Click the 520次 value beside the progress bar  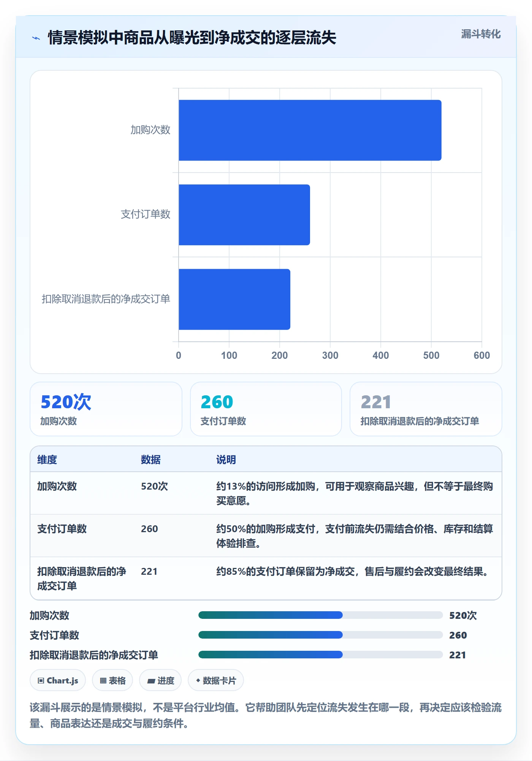(463, 615)
